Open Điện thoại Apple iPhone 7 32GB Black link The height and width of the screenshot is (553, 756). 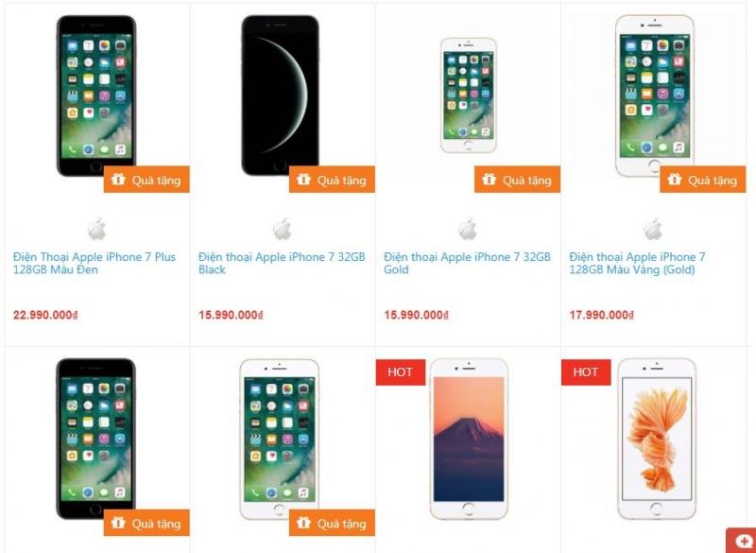pos(282,263)
